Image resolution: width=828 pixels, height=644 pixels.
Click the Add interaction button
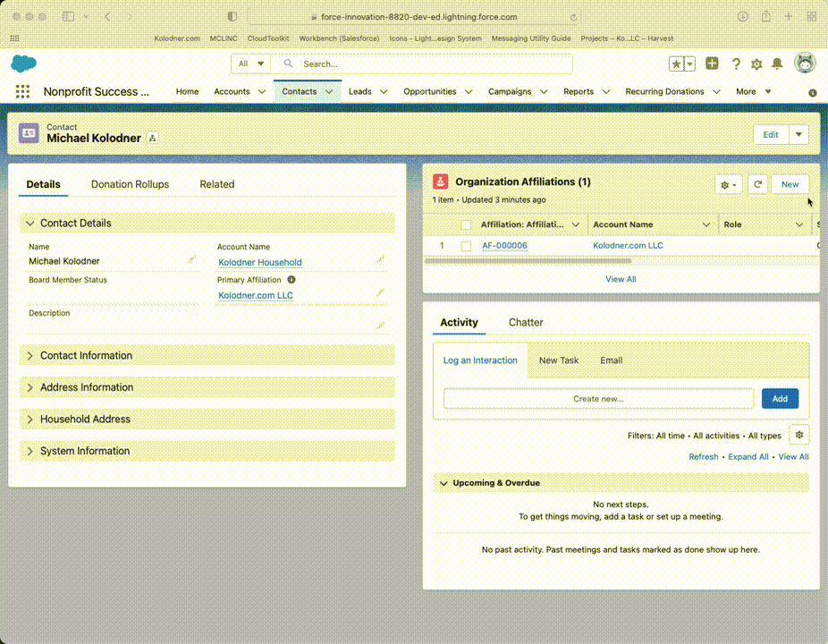point(780,399)
